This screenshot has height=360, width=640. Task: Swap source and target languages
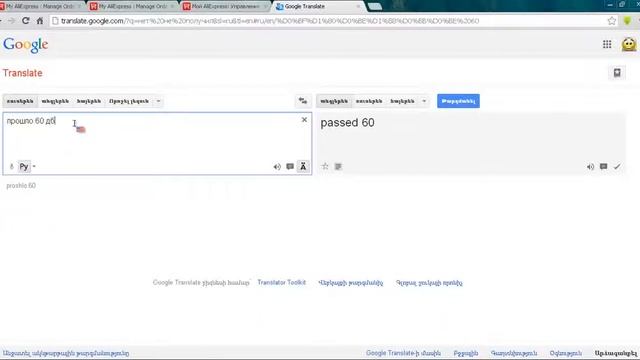[x=303, y=101]
